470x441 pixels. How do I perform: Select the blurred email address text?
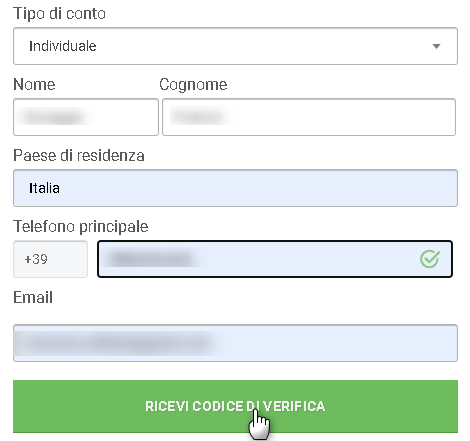[x=117, y=343]
